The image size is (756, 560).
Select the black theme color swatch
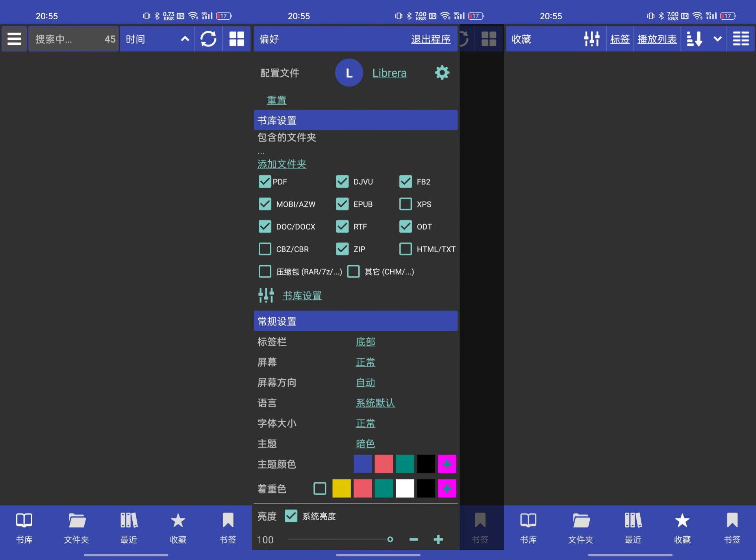tap(426, 464)
